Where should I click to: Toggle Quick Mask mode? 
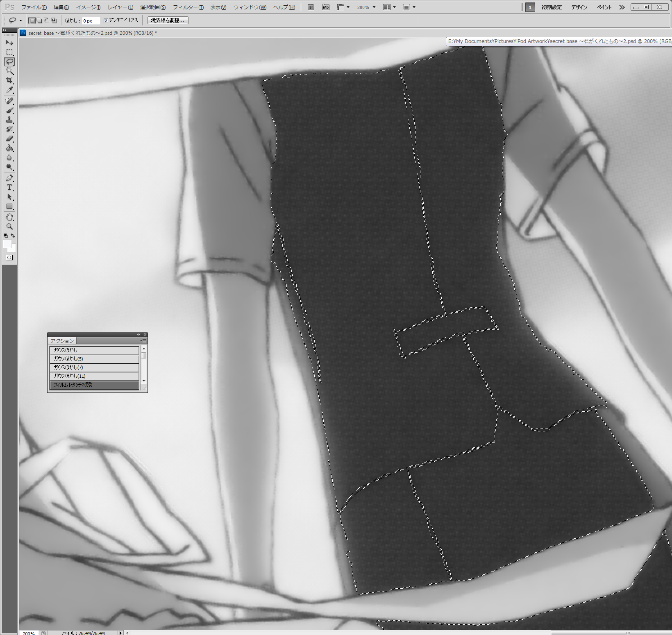[9, 258]
